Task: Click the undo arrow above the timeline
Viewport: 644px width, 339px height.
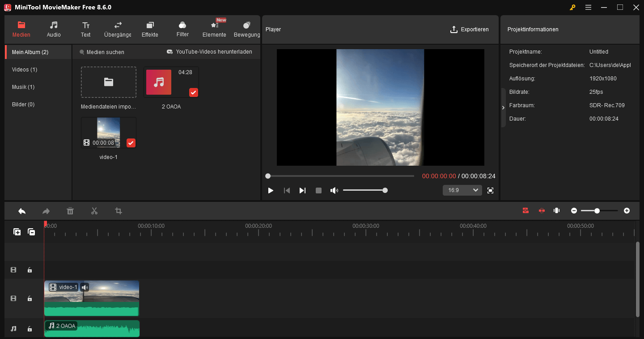Action: (22, 210)
